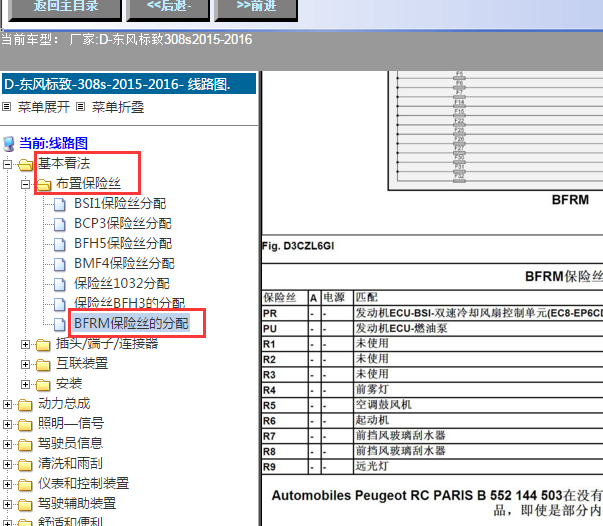This screenshot has width=603, height=526.
Task: Click the 互联装置 folder icon
Action: (x=43, y=365)
